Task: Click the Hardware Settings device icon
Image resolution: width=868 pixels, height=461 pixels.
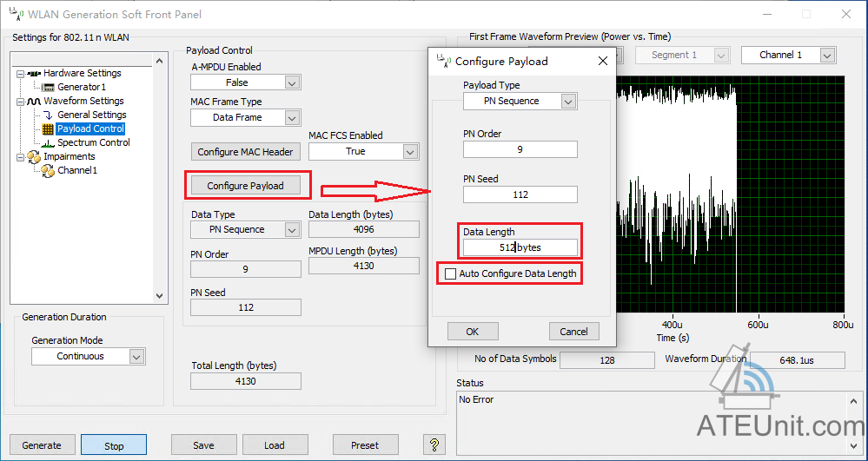Action: [x=34, y=74]
